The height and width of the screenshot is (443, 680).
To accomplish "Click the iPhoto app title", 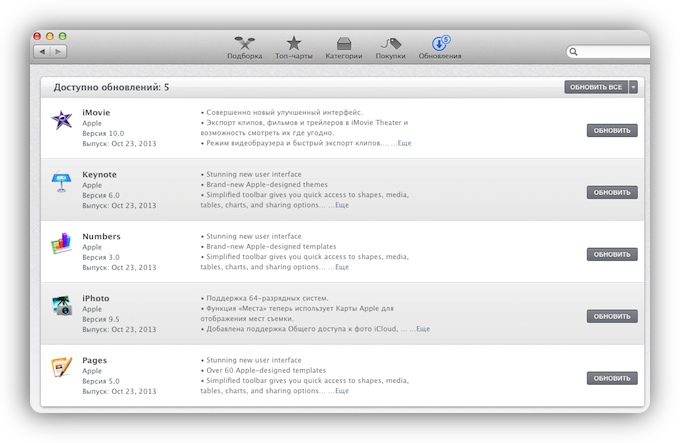I will (x=96, y=299).
